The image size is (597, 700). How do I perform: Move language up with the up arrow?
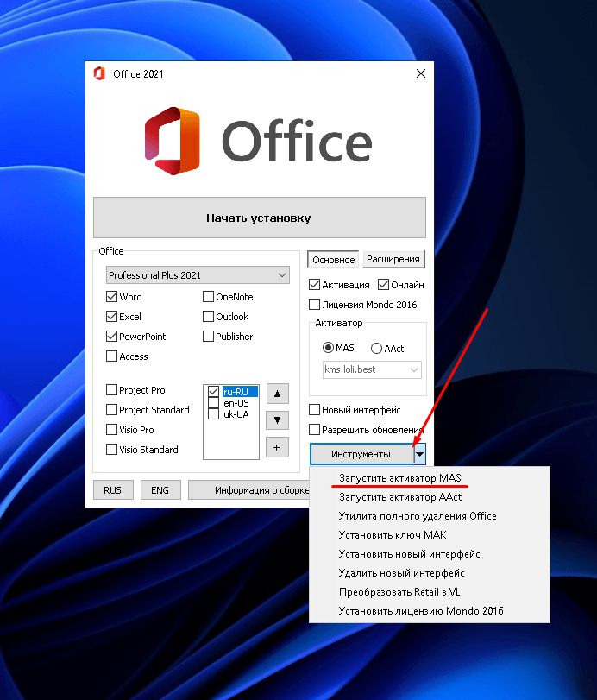click(277, 394)
